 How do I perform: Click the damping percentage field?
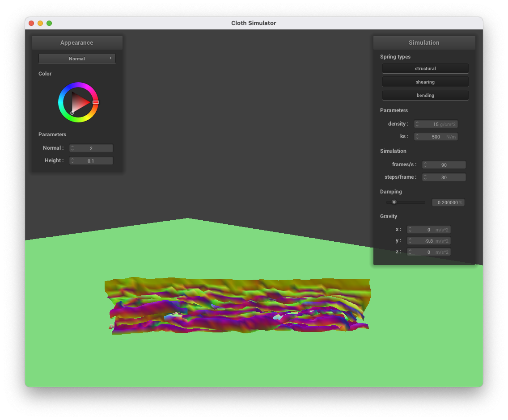click(x=448, y=202)
